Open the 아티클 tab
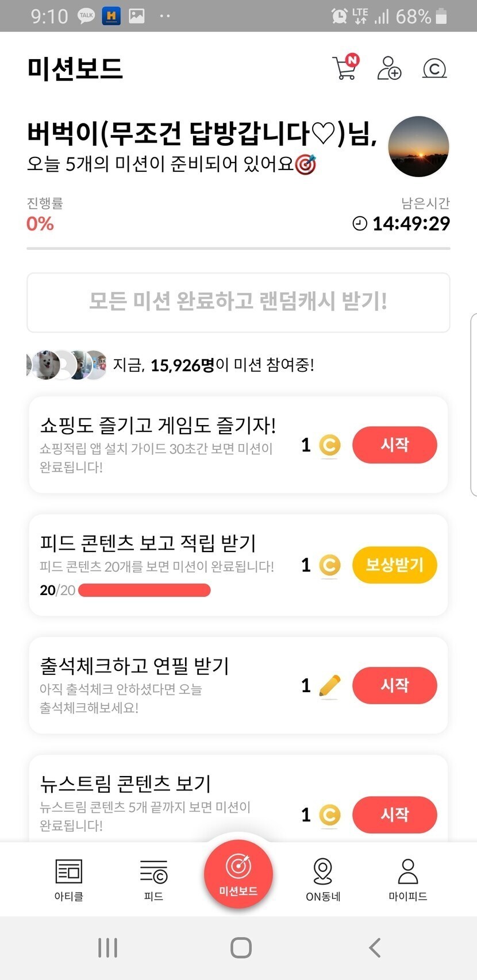Image resolution: width=477 pixels, height=980 pixels. (x=69, y=879)
